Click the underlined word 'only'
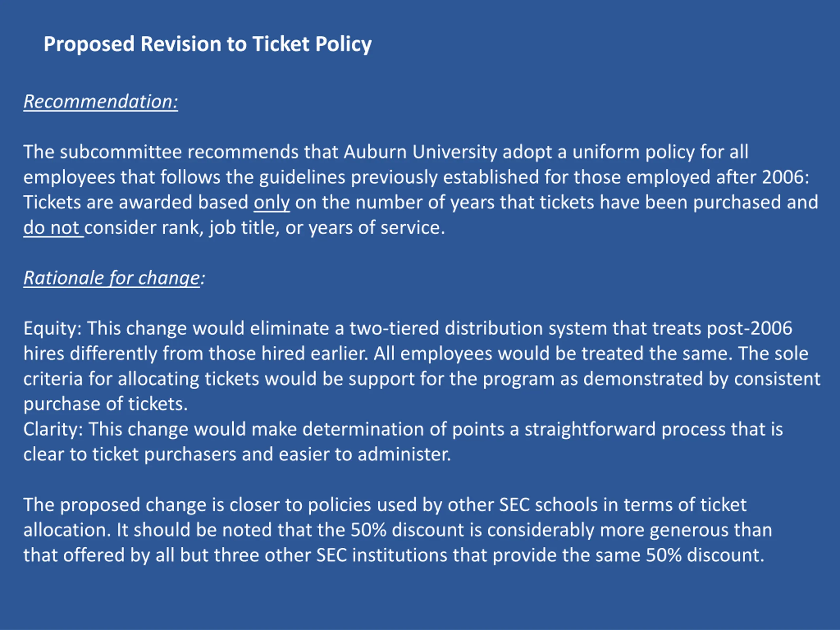 click(x=271, y=202)
